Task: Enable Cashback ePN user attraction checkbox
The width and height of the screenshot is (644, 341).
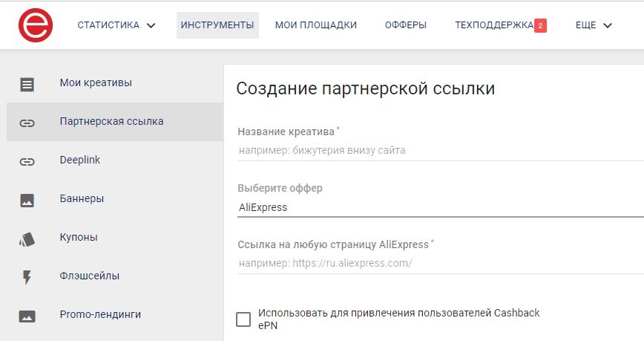Action: point(243,319)
